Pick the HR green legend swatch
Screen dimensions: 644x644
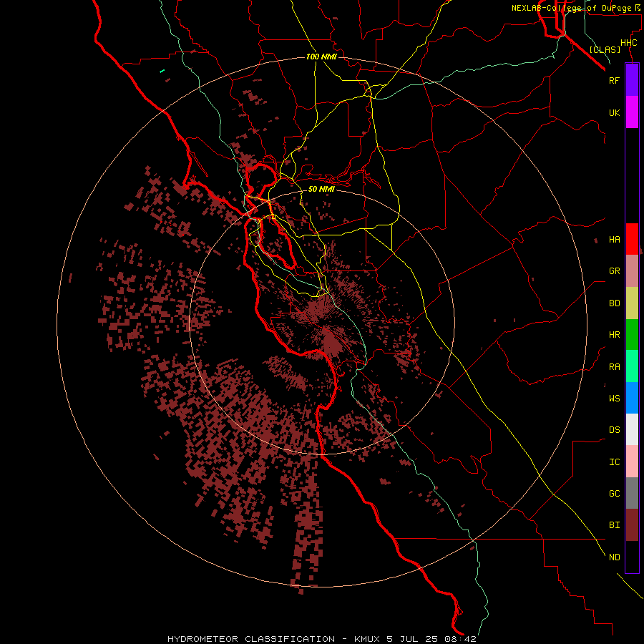point(632,335)
